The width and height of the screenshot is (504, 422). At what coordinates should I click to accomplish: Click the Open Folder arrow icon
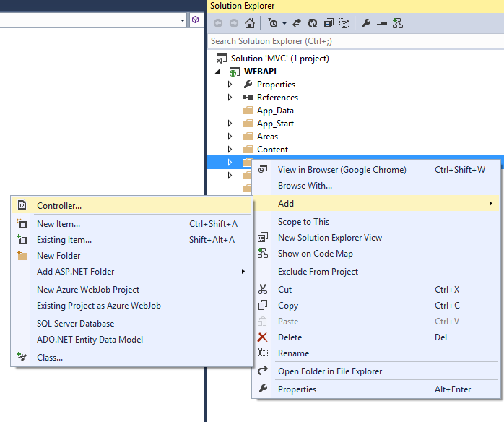[263, 371]
